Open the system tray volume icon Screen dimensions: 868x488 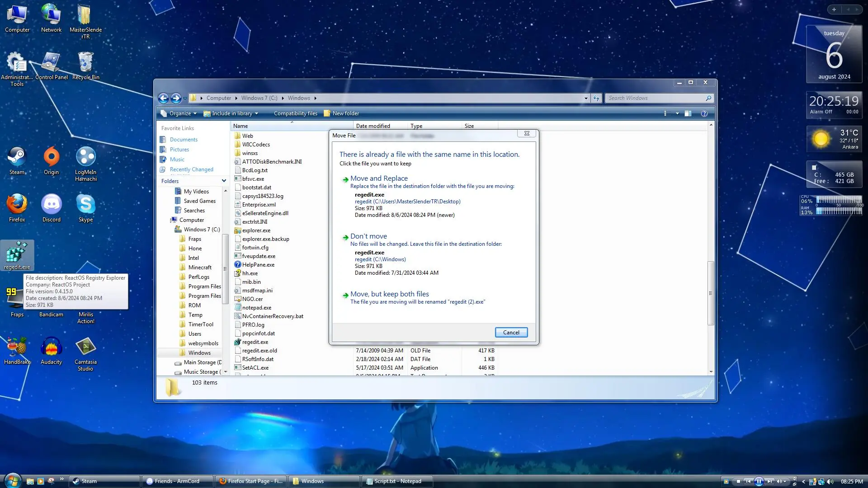[x=830, y=482]
